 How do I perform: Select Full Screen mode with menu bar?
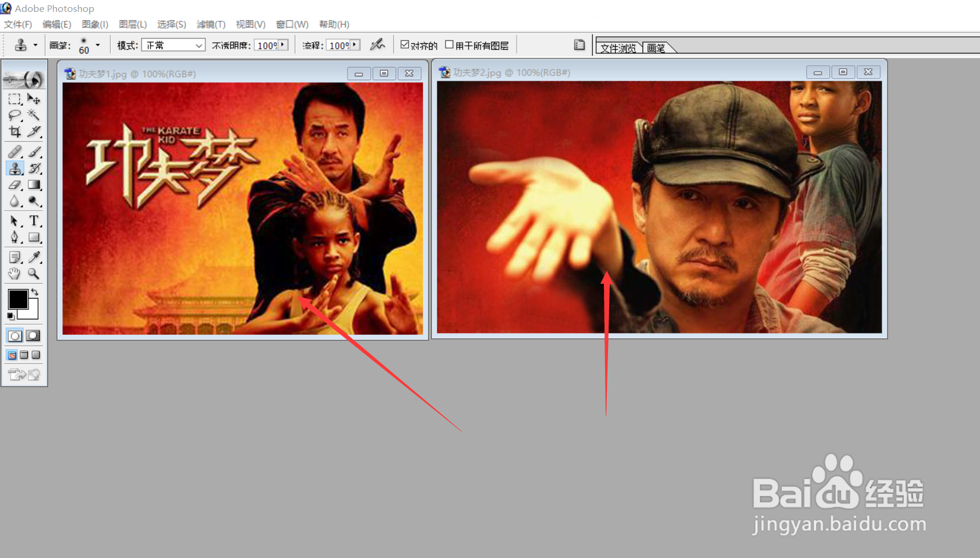pyautogui.click(x=24, y=355)
